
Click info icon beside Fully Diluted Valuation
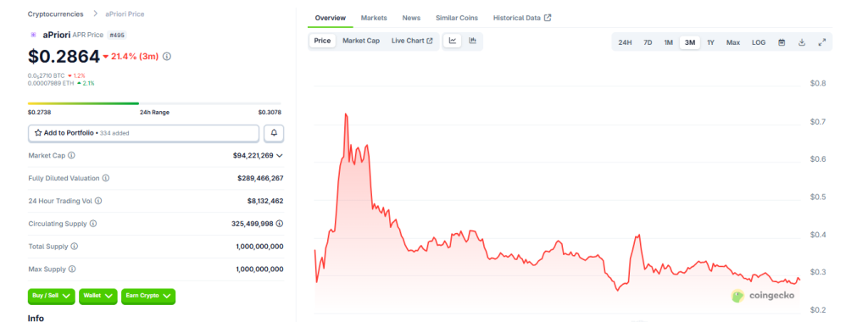tap(106, 178)
